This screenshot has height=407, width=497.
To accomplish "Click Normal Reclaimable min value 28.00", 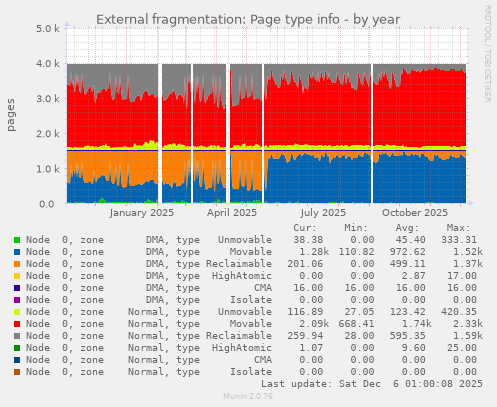I will pos(359,336).
